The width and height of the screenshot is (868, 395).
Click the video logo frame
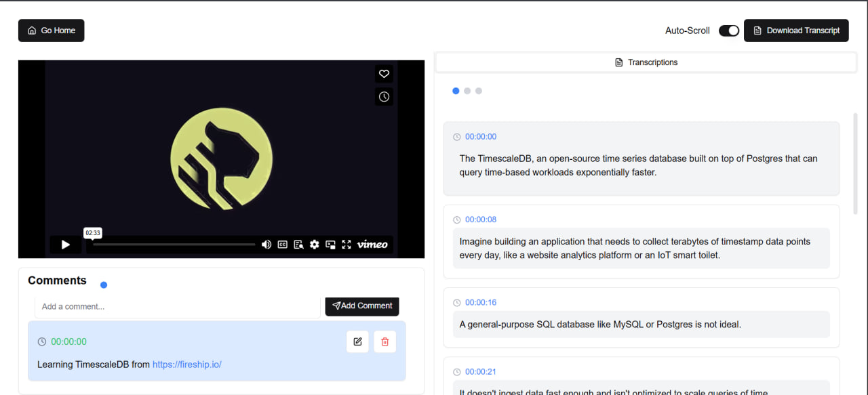(221, 159)
